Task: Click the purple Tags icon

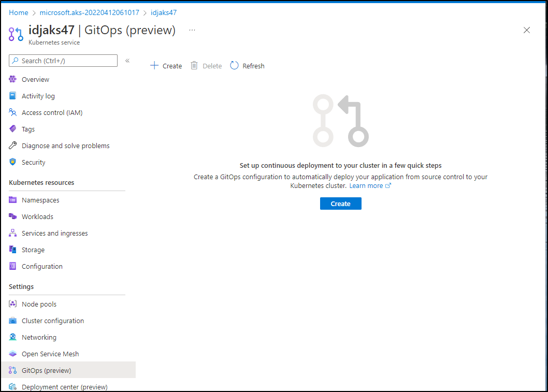Action: pyautogui.click(x=12, y=129)
